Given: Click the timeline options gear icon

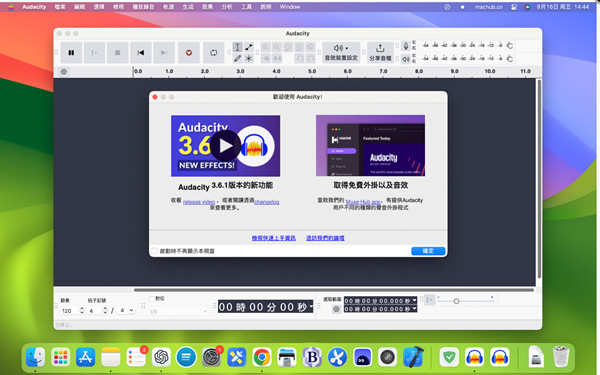Looking at the screenshot, I should [64, 72].
